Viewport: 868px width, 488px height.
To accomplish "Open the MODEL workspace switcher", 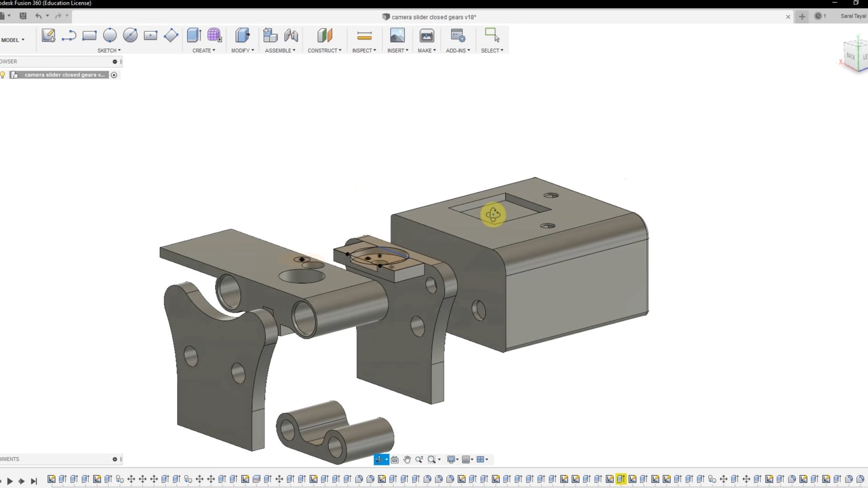I will 13,40.
